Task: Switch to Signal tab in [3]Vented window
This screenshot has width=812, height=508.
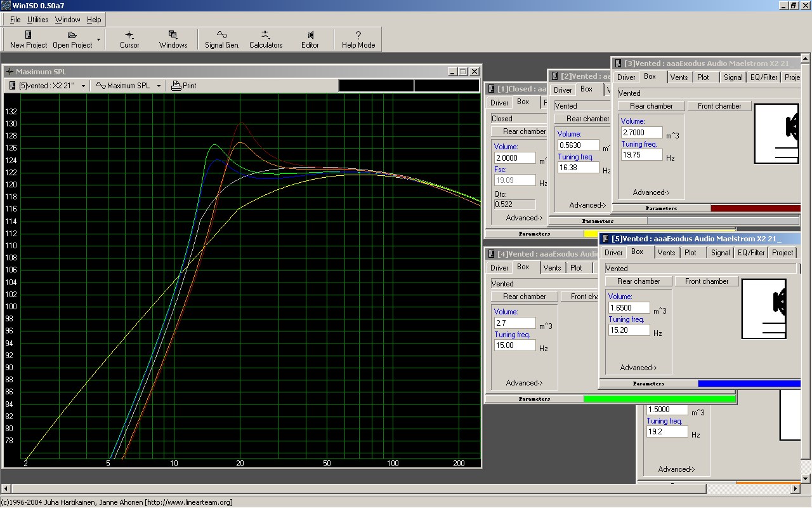Action: tap(733, 77)
